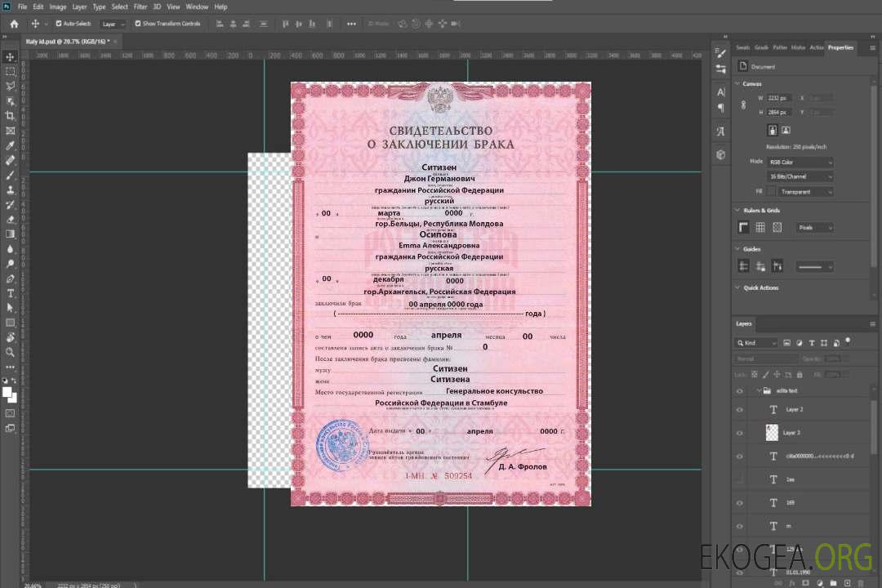This screenshot has width=882, height=588.
Task: Open the 16 Bits/Channel dropdown
Action: (x=800, y=176)
